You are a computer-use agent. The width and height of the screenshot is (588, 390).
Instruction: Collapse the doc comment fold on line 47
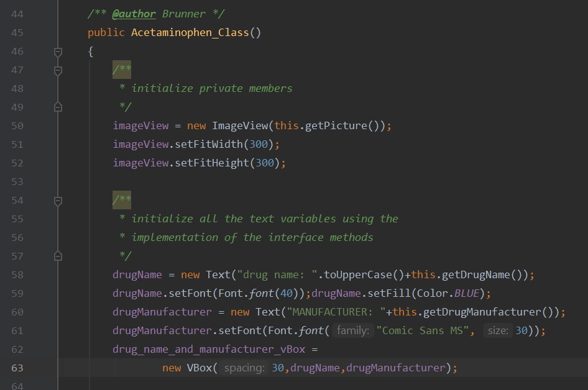point(58,71)
